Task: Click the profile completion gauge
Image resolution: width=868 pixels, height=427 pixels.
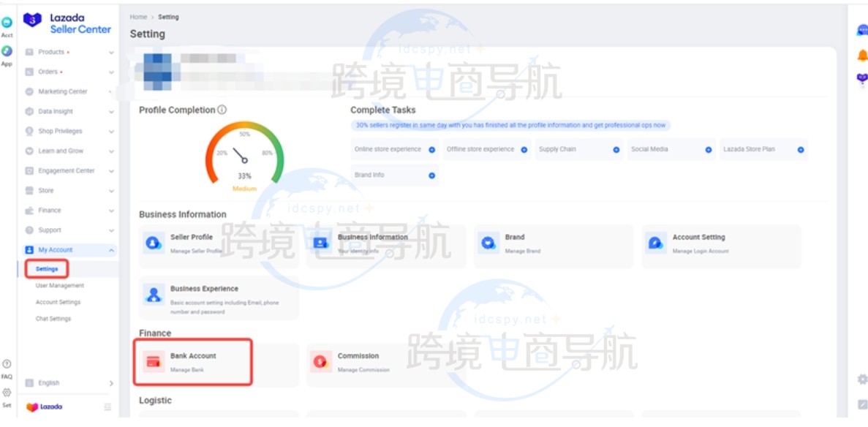Action: click(x=244, y=154)
